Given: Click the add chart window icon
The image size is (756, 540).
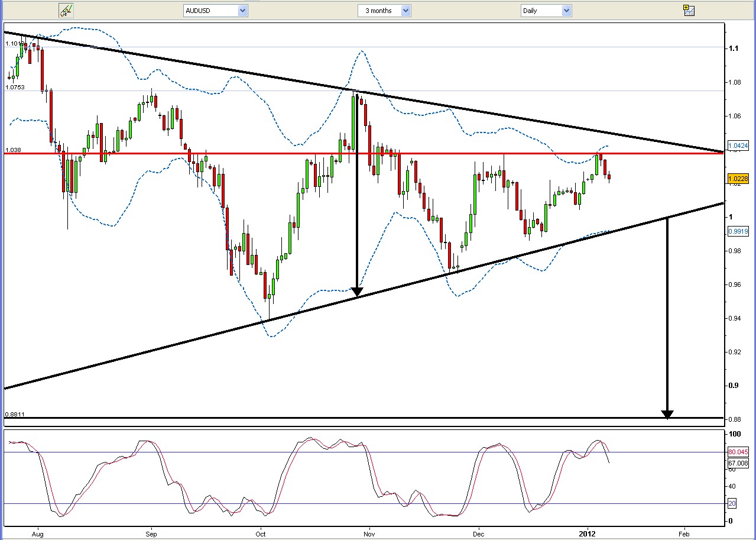Looking at the screenshot, I should tap(689, 10).
